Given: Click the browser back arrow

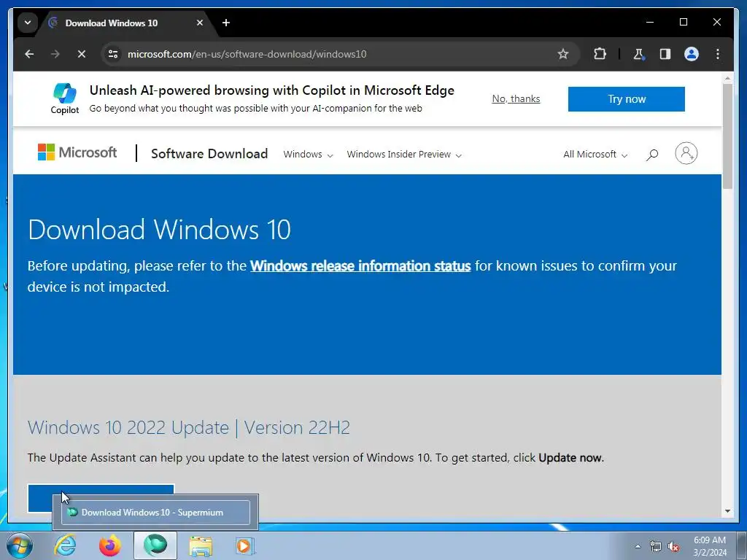Looking at the screenshot, I should click(x=29, y=54).
